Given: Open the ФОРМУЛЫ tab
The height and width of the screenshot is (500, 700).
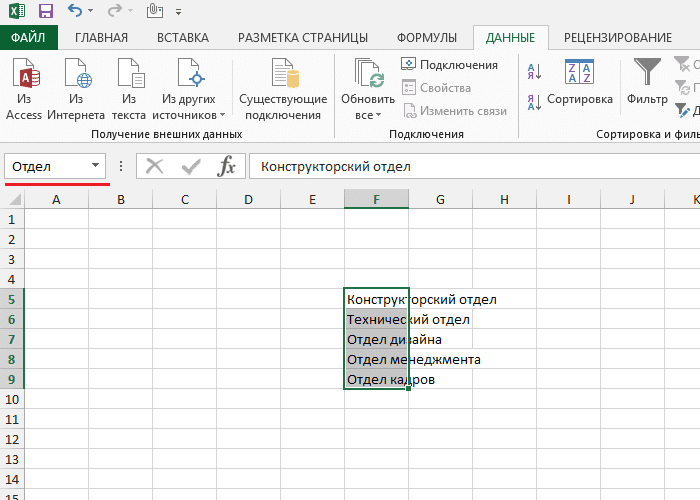Looking at the screenshot, I should coord(427,38).
